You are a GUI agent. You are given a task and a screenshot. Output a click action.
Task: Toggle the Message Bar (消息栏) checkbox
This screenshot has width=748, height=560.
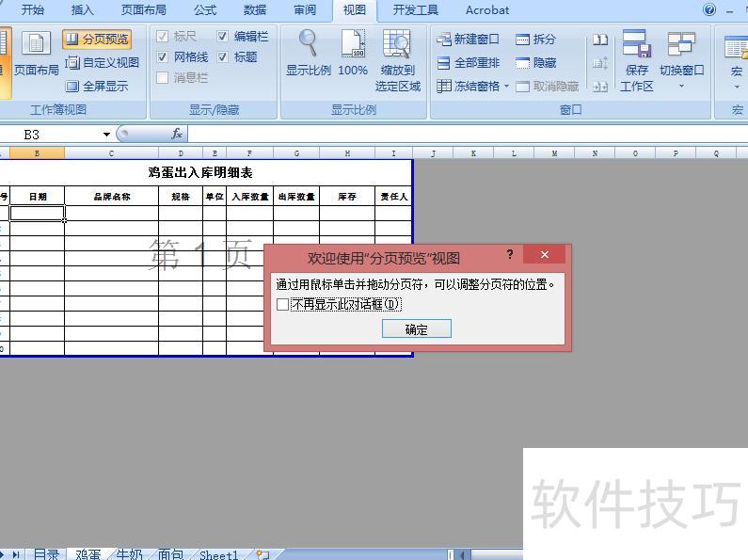tap(162, 78)
